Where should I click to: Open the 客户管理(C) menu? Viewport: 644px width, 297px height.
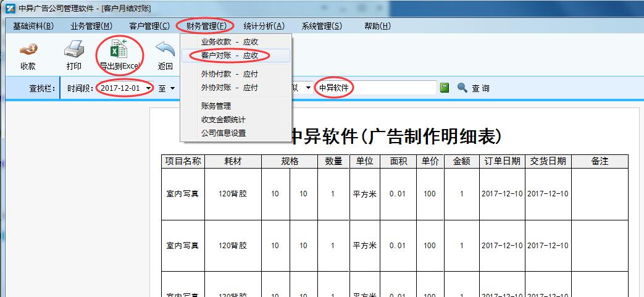[x=149, y=26]
